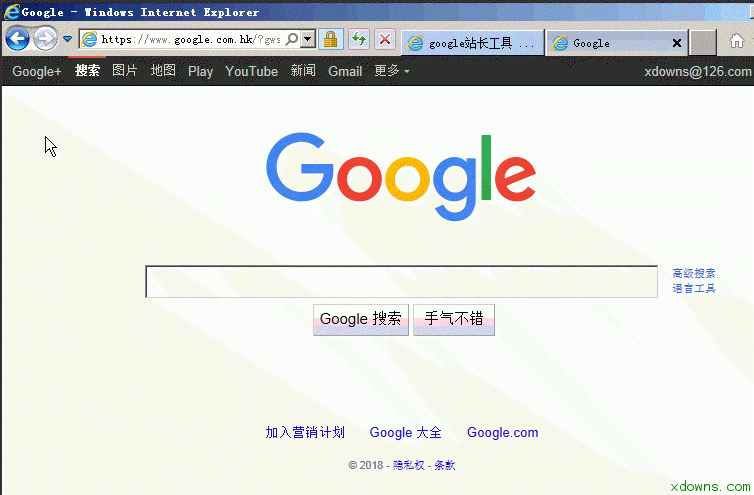Switch to the google站长工具 tab

[x=472, y=43]
